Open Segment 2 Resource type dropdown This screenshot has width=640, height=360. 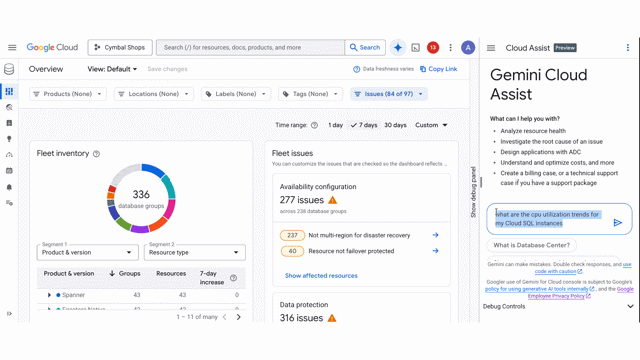point(195,253)
